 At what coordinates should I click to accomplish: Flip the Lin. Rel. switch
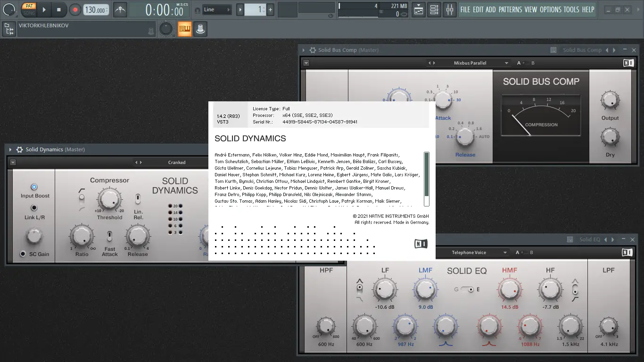point(138,199)
